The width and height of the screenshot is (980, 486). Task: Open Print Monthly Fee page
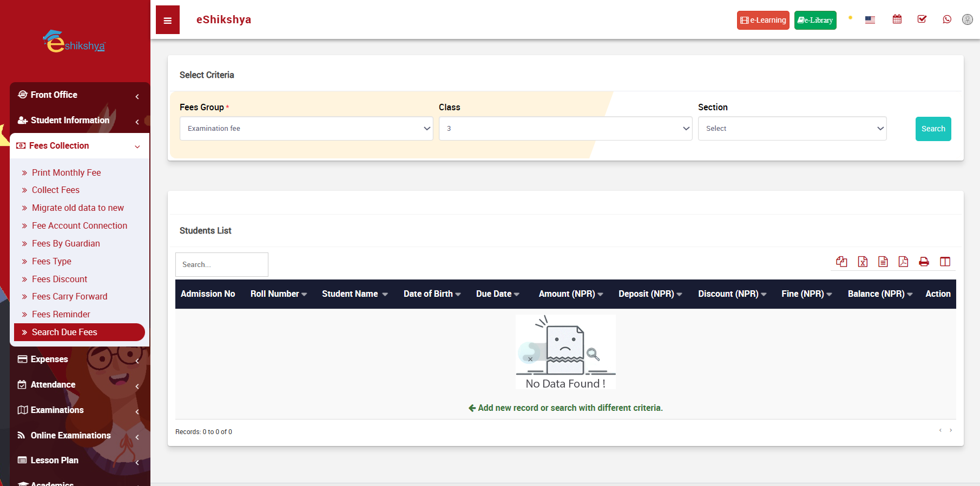pos(66,172)
